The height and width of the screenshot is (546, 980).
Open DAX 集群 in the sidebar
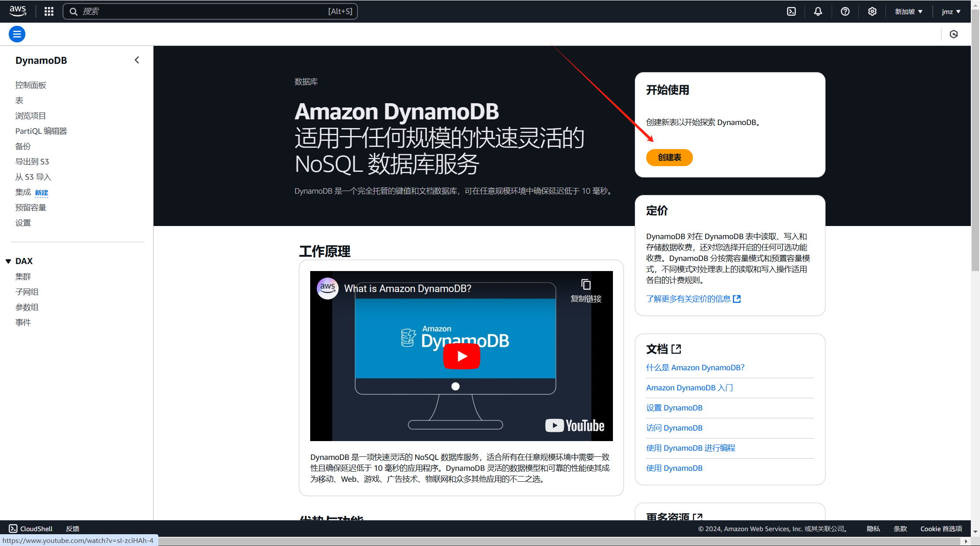tap(23, 276)
